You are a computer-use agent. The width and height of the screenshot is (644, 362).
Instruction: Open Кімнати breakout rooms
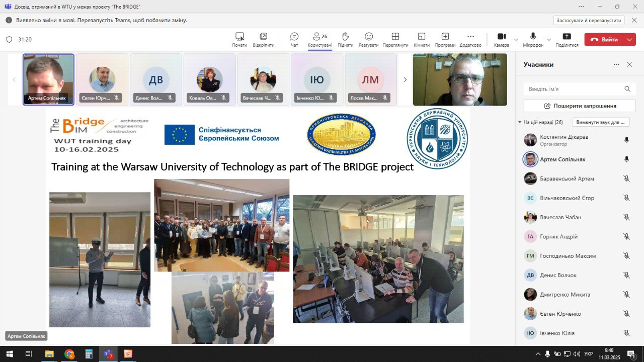[422, 40]
